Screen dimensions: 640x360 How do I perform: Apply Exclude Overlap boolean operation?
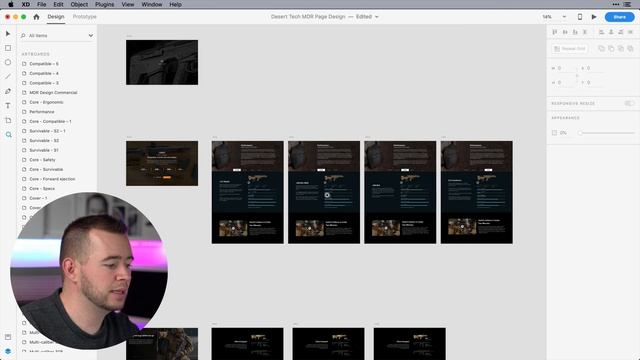coord(631,49)
